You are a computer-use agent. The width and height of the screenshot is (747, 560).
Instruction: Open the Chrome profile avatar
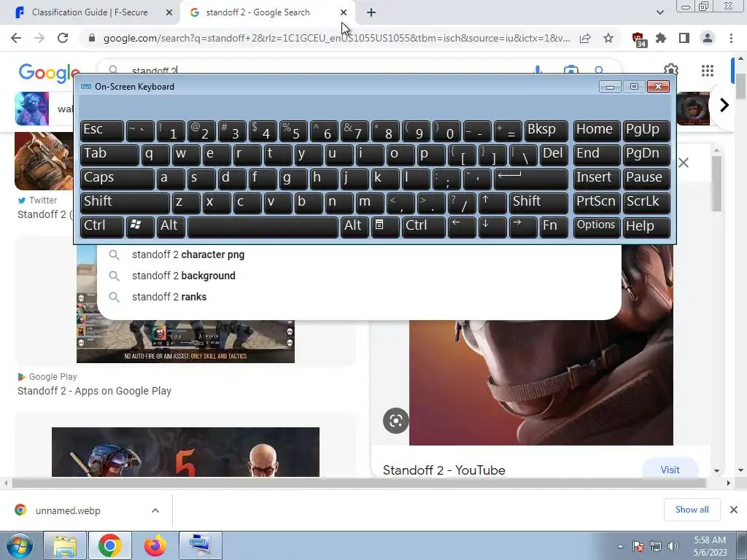point(708,38)
